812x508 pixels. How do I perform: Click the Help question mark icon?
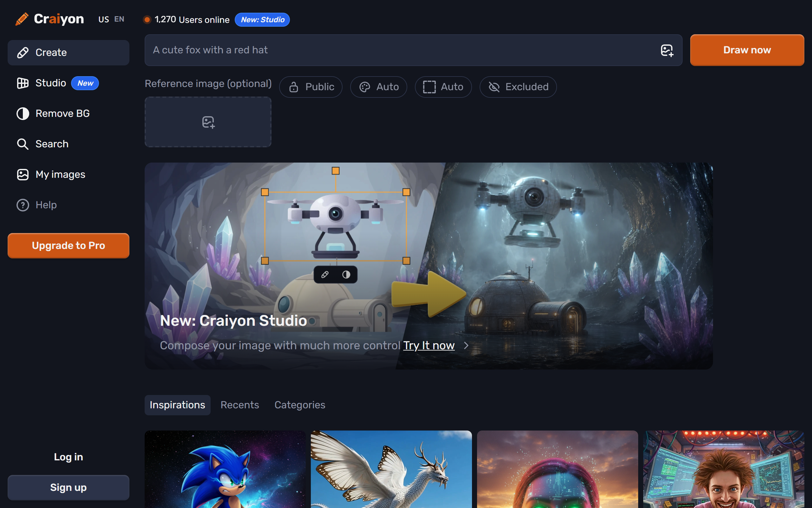(x=23, y=205)
